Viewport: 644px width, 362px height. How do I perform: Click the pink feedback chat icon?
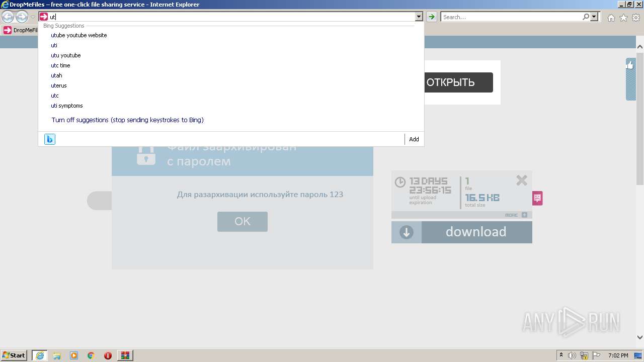point(537,198)
